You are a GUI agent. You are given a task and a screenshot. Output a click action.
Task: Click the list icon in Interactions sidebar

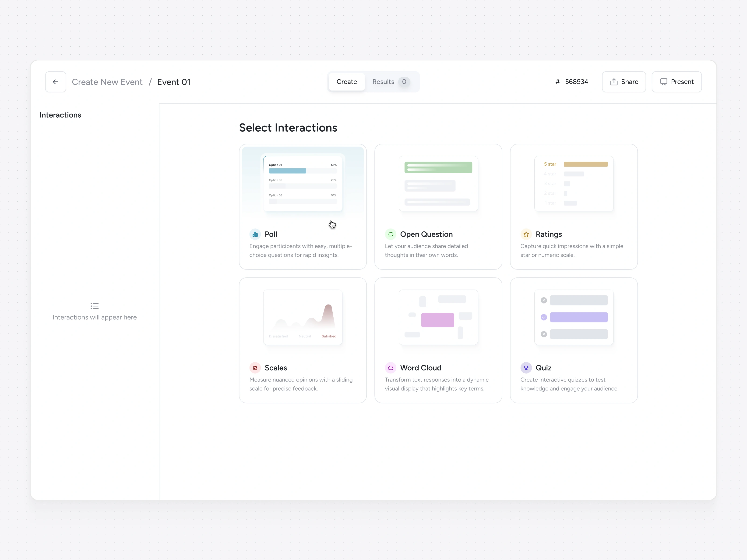[95, 306]
